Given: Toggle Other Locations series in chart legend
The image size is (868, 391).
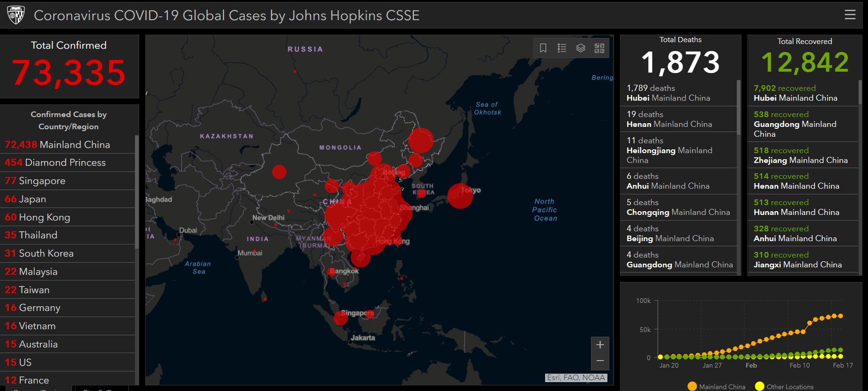Looking at the screenshot, I should coord(785,386).
